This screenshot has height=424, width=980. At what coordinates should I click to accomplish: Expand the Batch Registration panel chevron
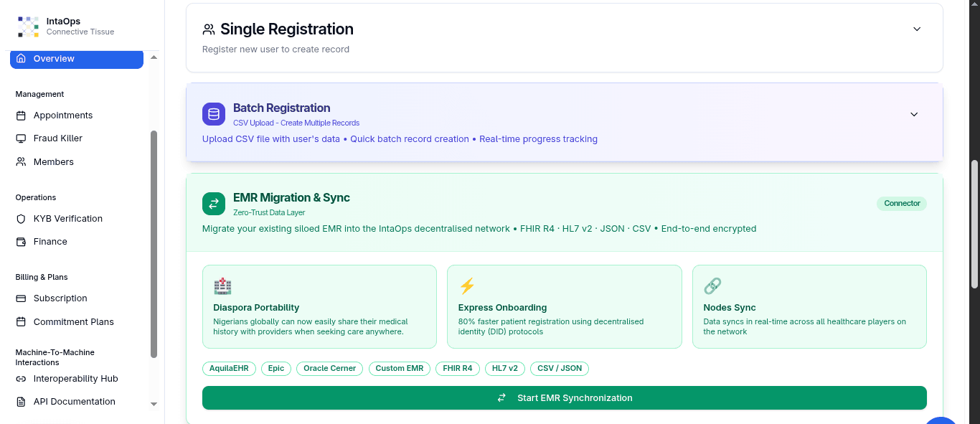[x=914, y=115]
